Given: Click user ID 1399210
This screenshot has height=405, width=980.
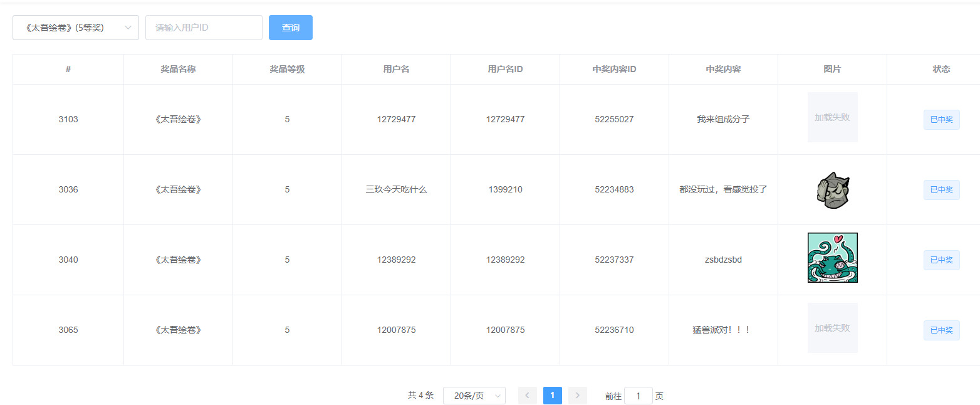Looking at the screenshot, I should tap(505, 189).
